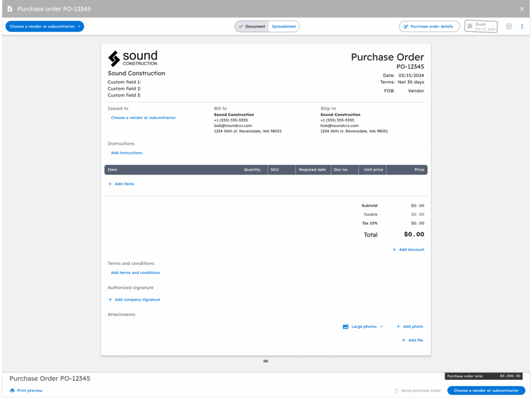Viewport: 532px width, 399px height.
Task: Click the plus icon next to Add items
Action: click(x=110, y=184)
